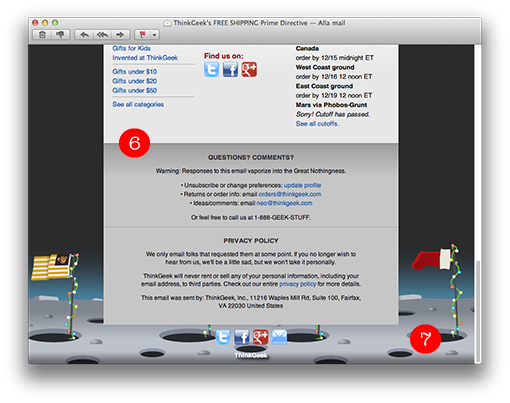Click the window title document icon
The image size is (510, 403).
click(167, 23)
